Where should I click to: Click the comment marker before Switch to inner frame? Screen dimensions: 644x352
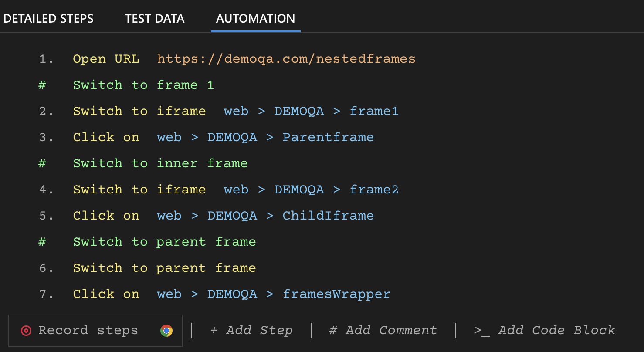[x=41, y=163]
